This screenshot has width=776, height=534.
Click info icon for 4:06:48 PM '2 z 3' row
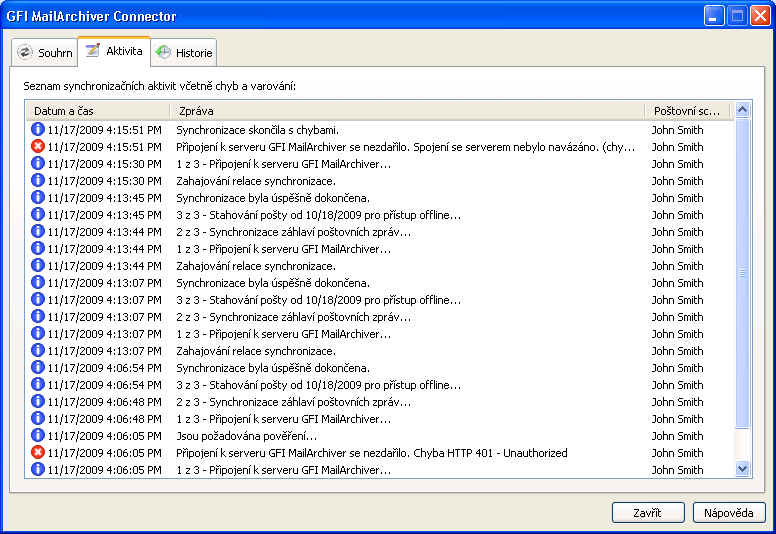point(38,401)
